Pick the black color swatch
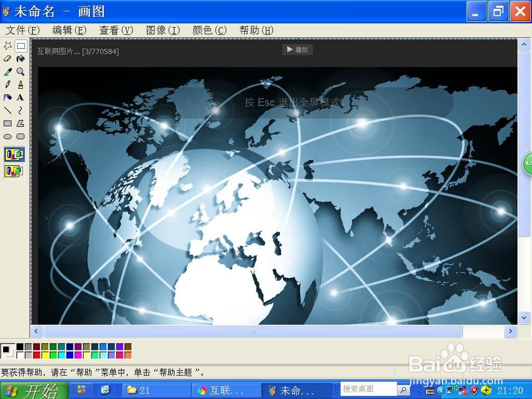Viewport: 532px width, 399px height. [x=20, y=347]
